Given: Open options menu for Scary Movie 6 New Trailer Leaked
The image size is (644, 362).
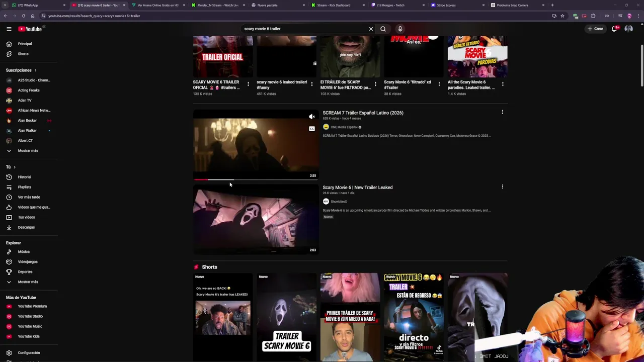Looking at the screenshot, I should [x=502, y=187].
